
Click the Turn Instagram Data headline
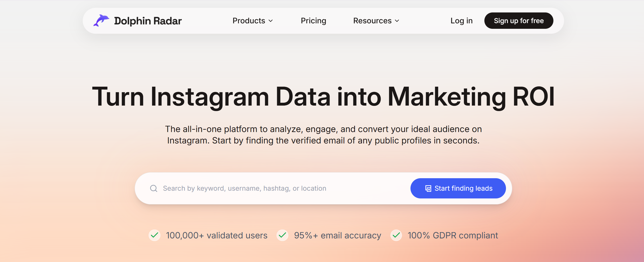click(323, 96)
